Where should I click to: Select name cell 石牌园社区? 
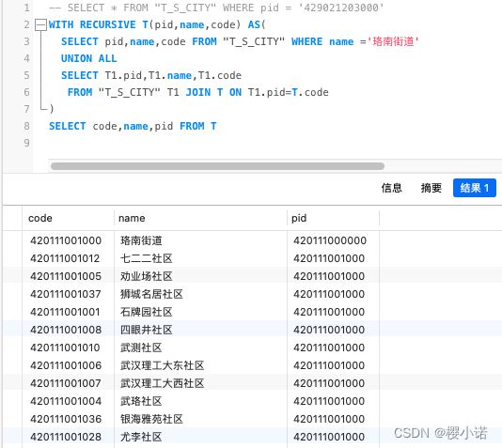[x=147, y=312]
